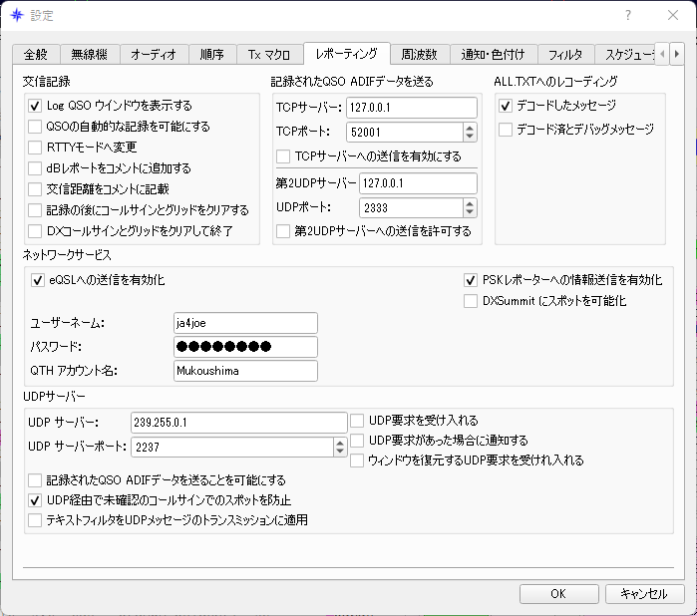Open the スケジュー tab
Screen dimensions: 697x616
pos(625,55)
